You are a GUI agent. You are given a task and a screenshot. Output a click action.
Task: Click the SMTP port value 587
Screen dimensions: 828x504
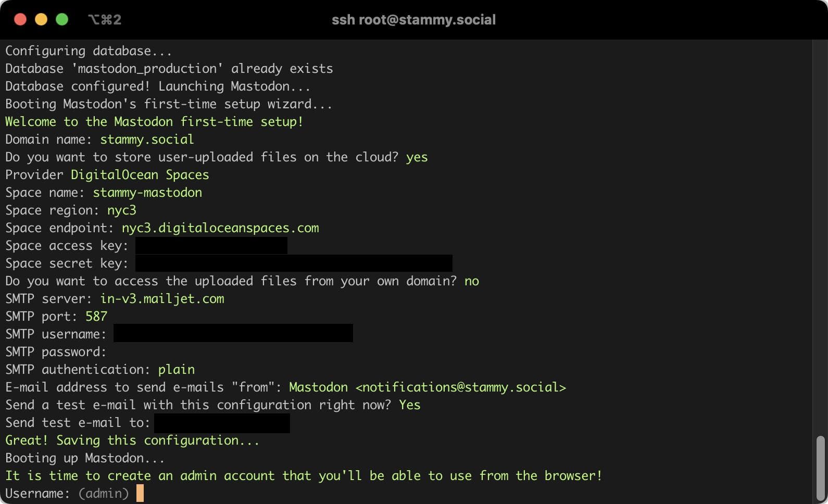pos(96,317)
